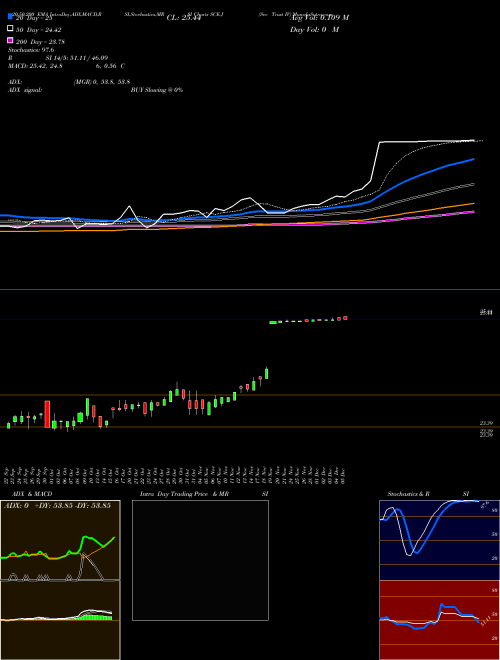This screenshot has height=660, width=500.
Task: Click the tall red candlestick near the chart start
Action: point(47,414)
